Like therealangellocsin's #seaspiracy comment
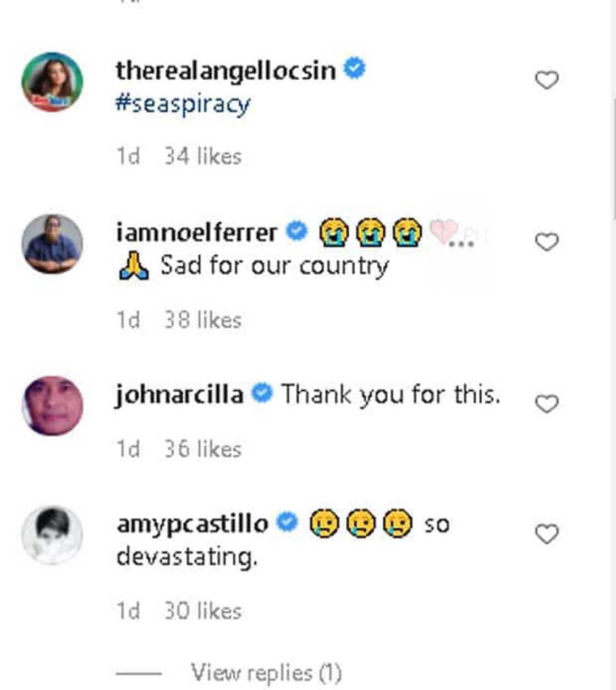This screenshot has width=616, height=690. [x=547, y=80]
